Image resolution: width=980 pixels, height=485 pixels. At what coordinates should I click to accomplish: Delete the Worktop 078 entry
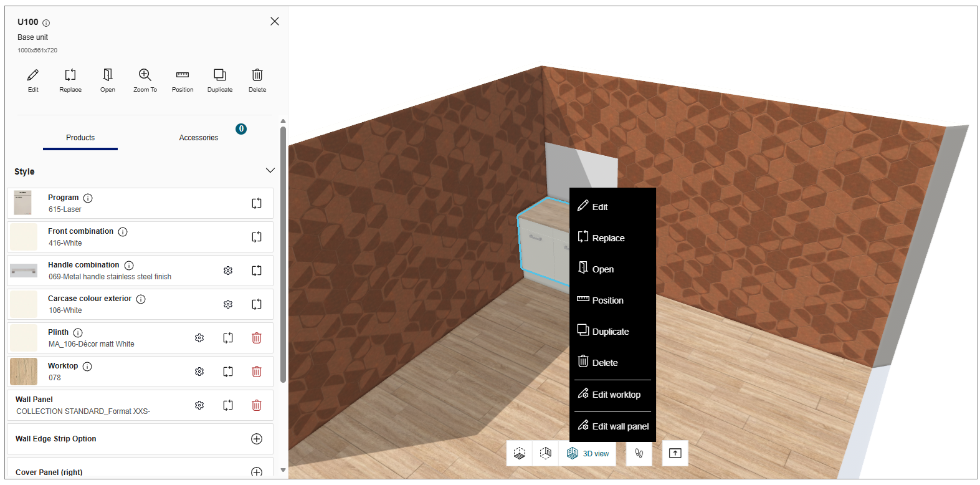pyautogui.click(x=257, y=372)
